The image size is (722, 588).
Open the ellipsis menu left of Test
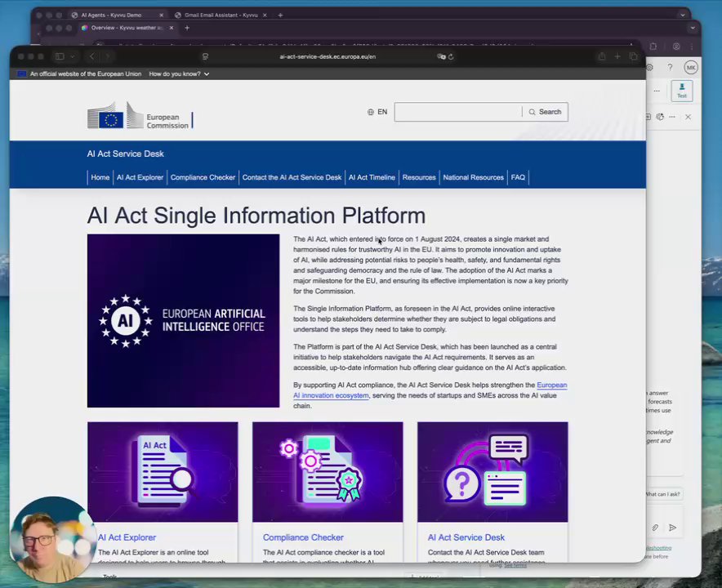(x=657, y=91)
